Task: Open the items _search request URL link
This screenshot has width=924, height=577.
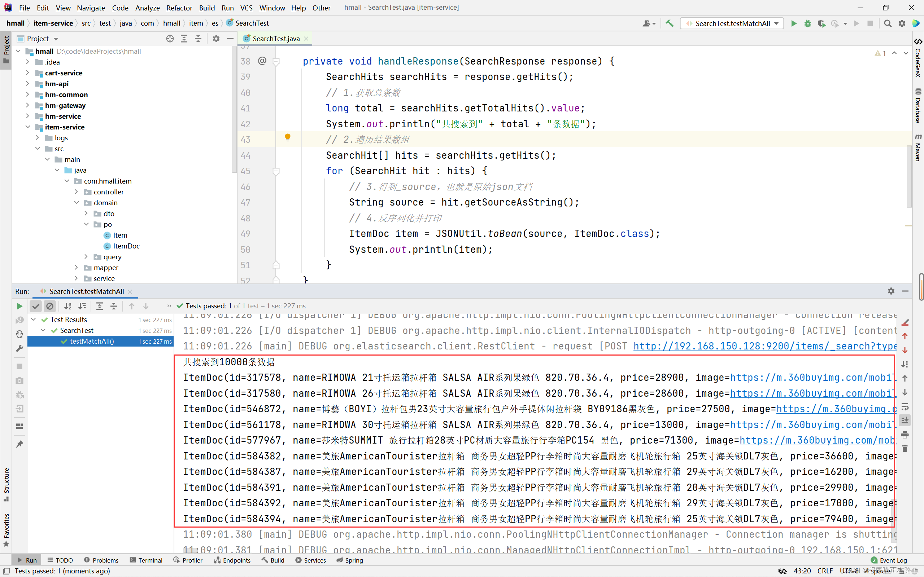Action: tap(764, 346)
